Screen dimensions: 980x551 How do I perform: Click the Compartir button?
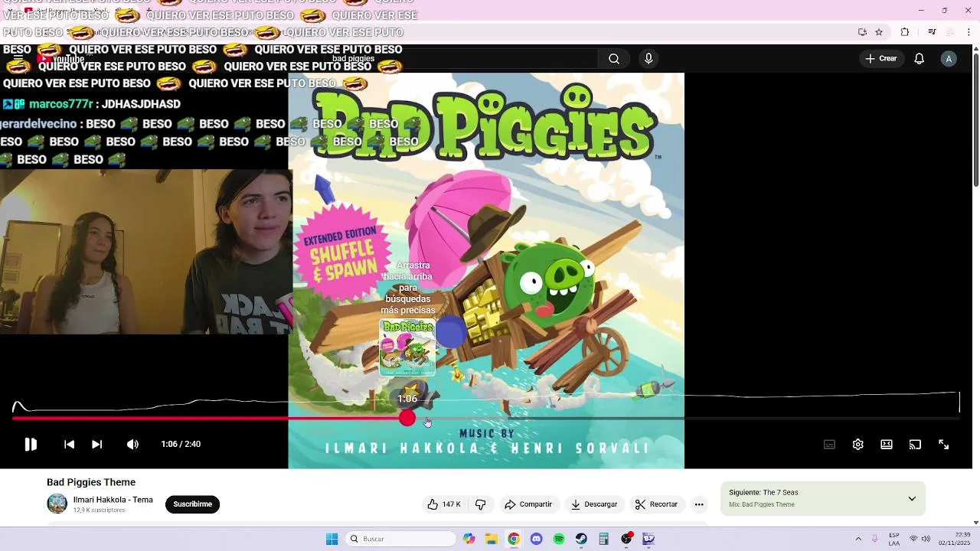click(x=528, y=504)
